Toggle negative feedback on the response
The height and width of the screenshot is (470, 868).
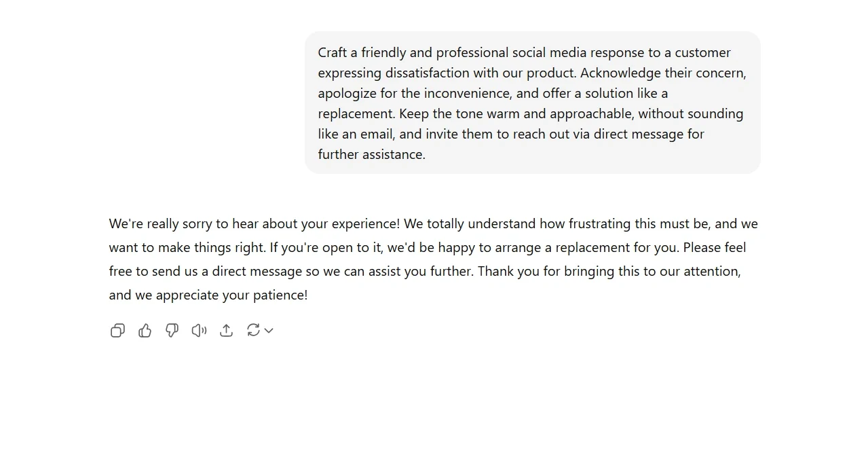171,330
